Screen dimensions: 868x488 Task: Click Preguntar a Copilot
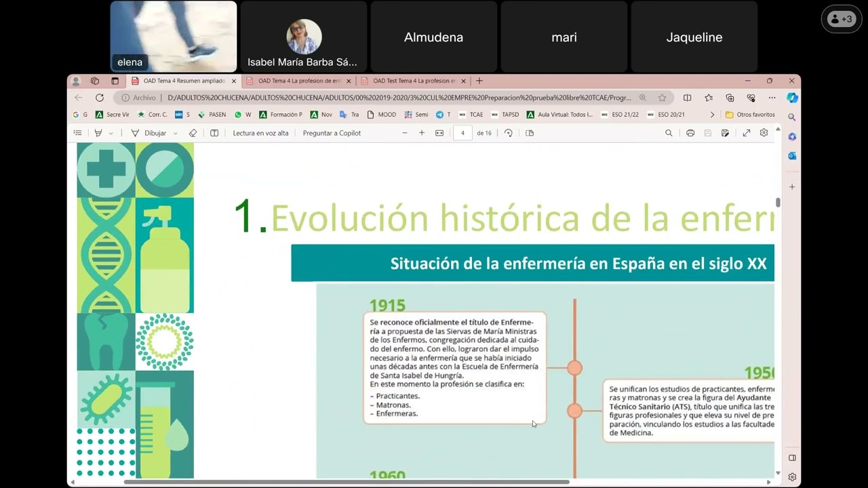pos(332,133)
